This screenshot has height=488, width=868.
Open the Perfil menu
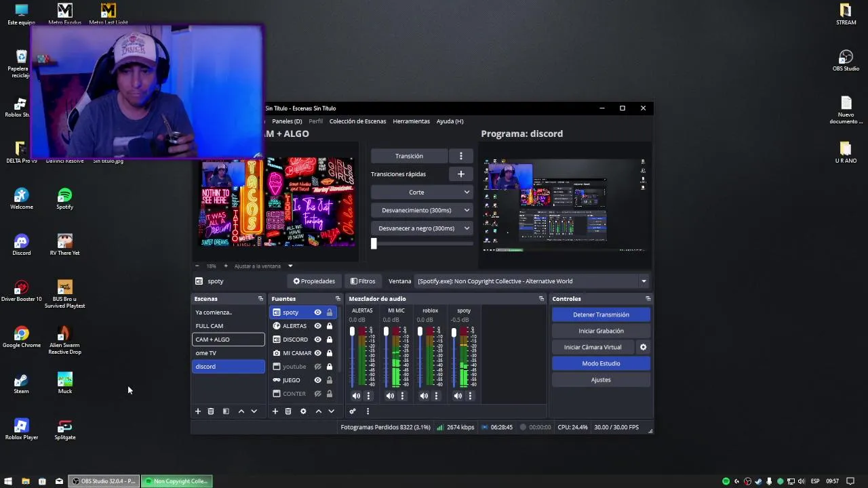tap(316, 121)
